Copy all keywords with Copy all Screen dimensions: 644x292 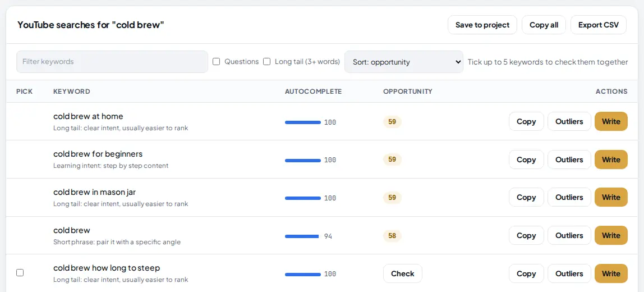(x=544, y=25)
